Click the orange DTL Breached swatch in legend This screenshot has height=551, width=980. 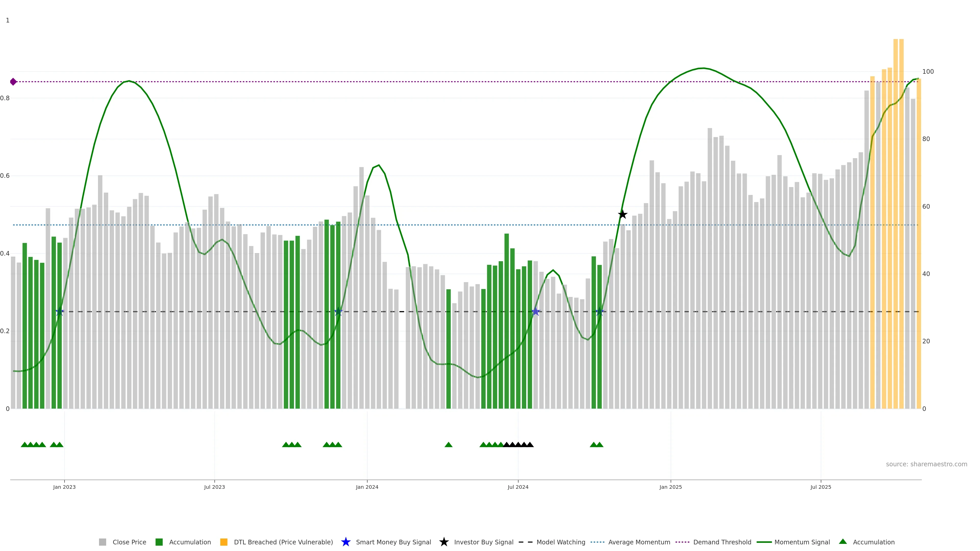224,542
